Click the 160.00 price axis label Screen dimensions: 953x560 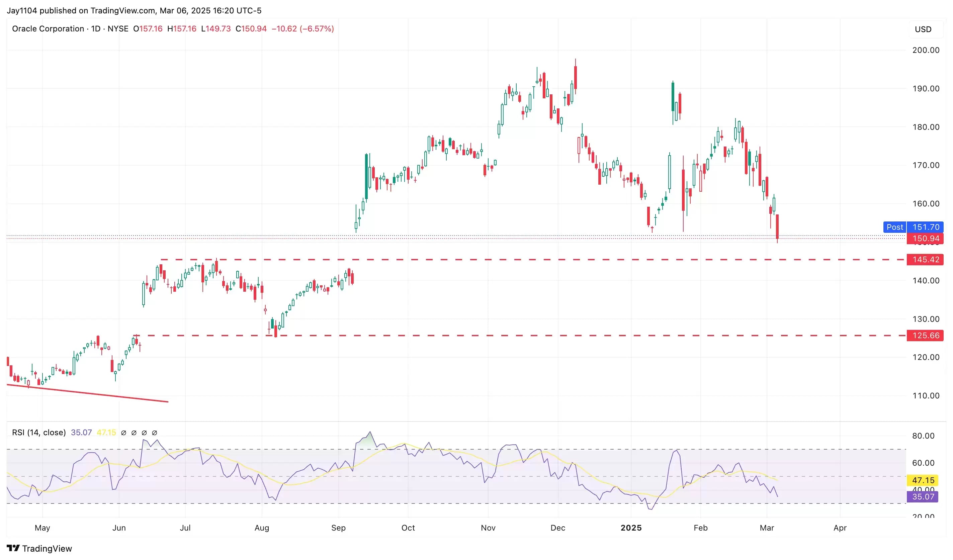coord(925,203)
